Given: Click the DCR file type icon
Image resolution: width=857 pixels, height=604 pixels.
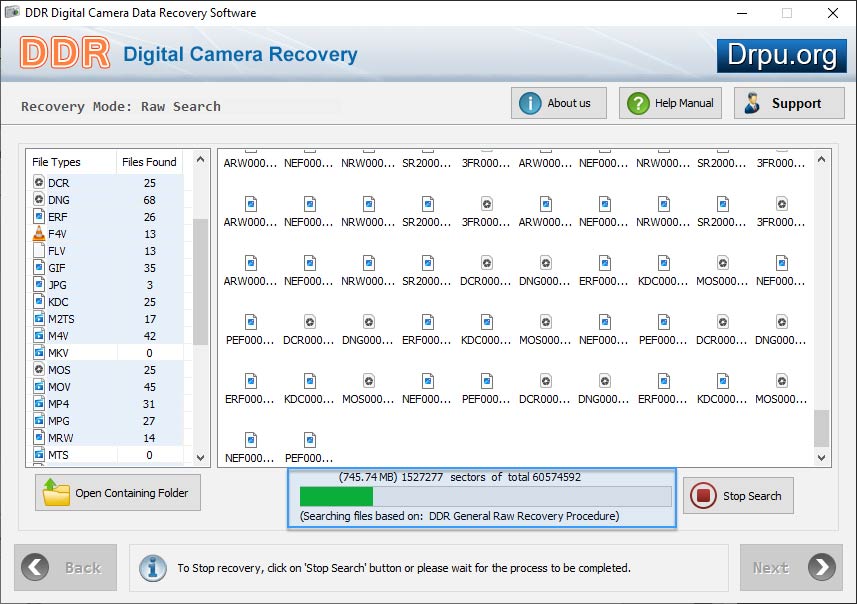Looking at the screenshot, I should pos(39,182).
